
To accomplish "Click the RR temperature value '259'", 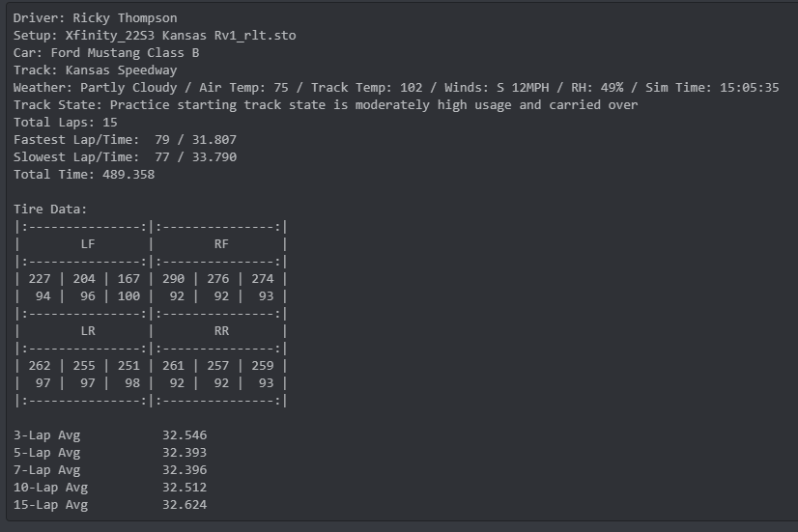I will [262, 366].
